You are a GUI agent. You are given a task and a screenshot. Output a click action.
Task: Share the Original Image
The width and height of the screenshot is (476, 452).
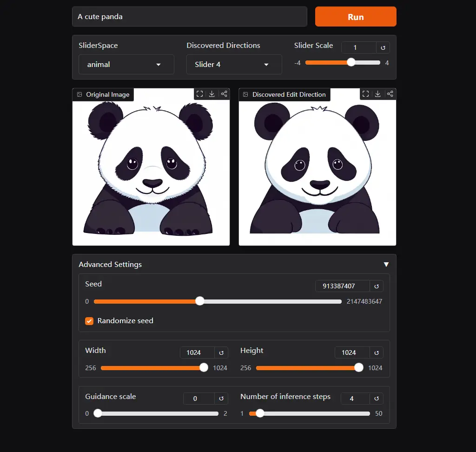(224, 94)
